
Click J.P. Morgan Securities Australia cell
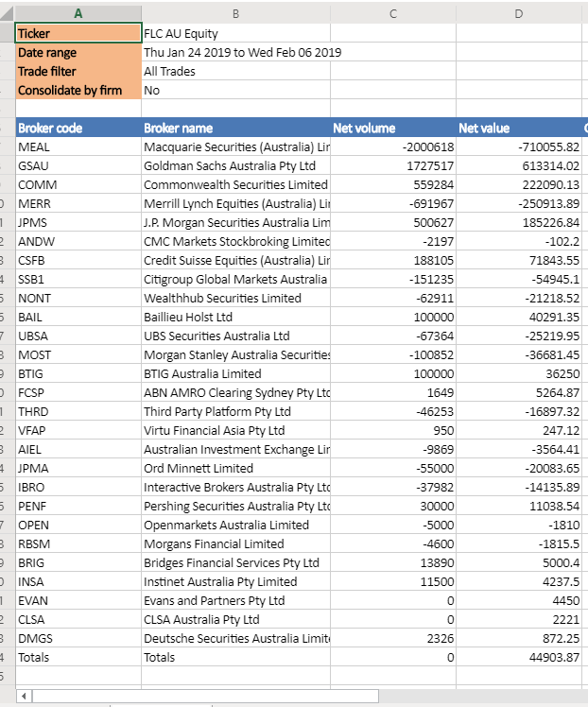235,223
